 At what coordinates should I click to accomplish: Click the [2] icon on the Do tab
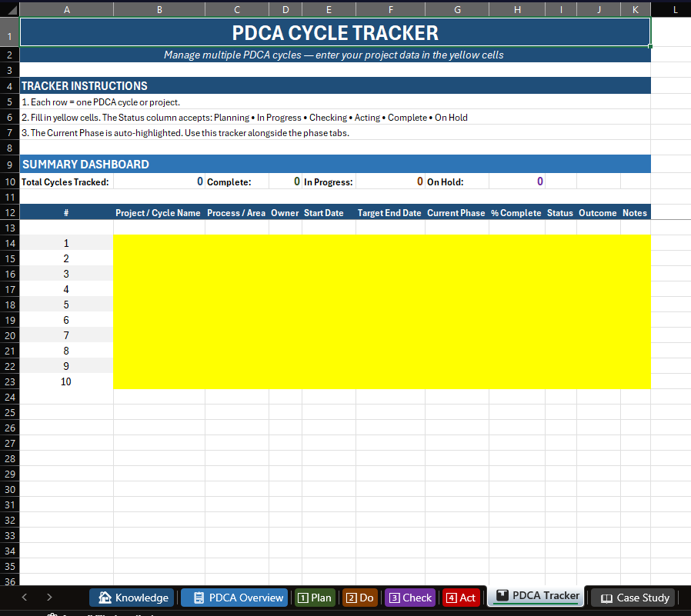[x=351, y=597]
